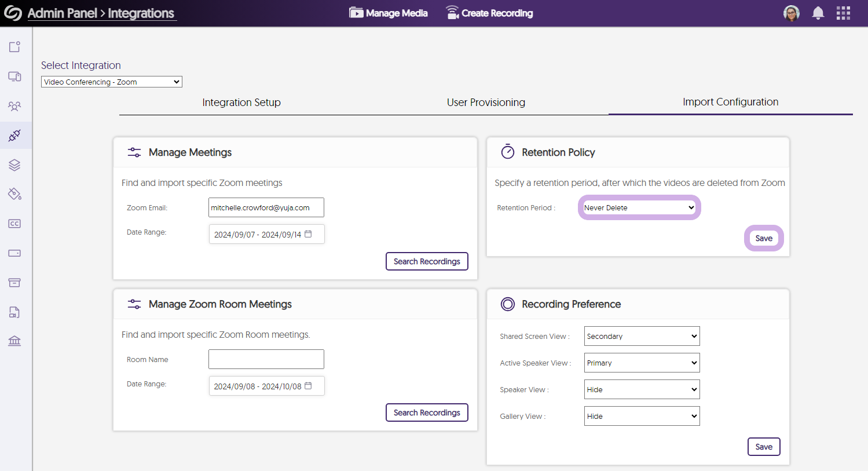
Task: Click the Zoom Room date range field
Action: [x=267, y=386]
